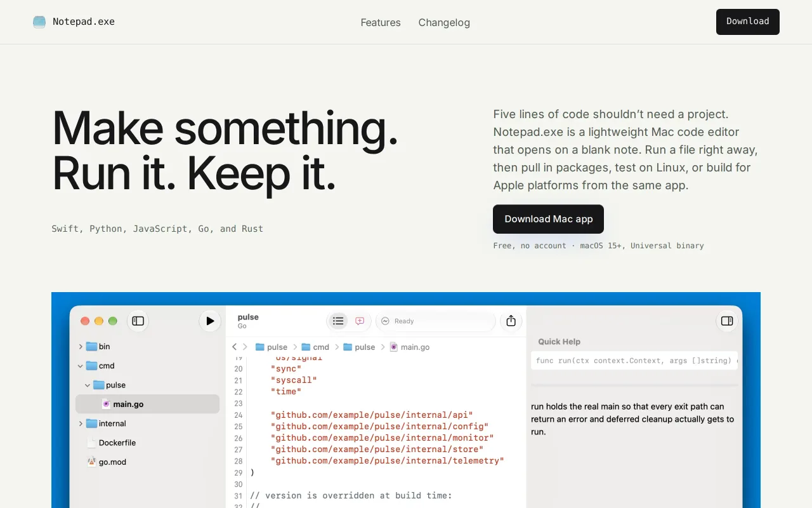Click the Download button in the header
Screen dimensions: 812x508
tap(748, 22)
